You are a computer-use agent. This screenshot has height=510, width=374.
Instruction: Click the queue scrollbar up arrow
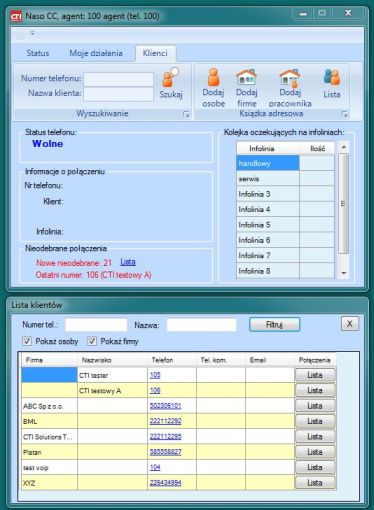tap(344, 147)
